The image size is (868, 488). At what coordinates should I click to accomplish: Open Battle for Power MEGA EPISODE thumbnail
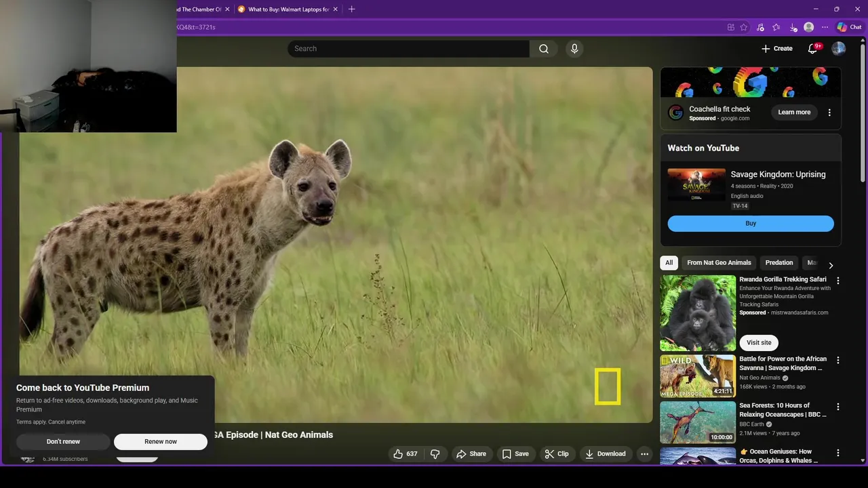[698, 376]
